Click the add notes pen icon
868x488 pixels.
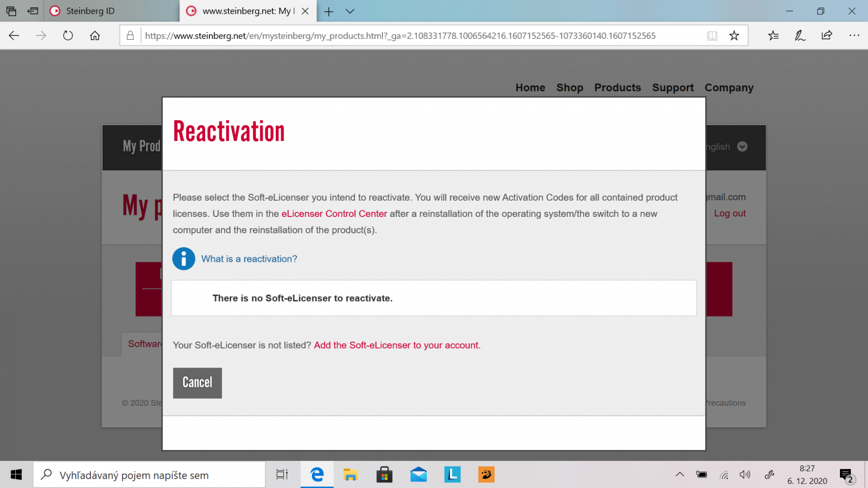[x=800, y=36]
